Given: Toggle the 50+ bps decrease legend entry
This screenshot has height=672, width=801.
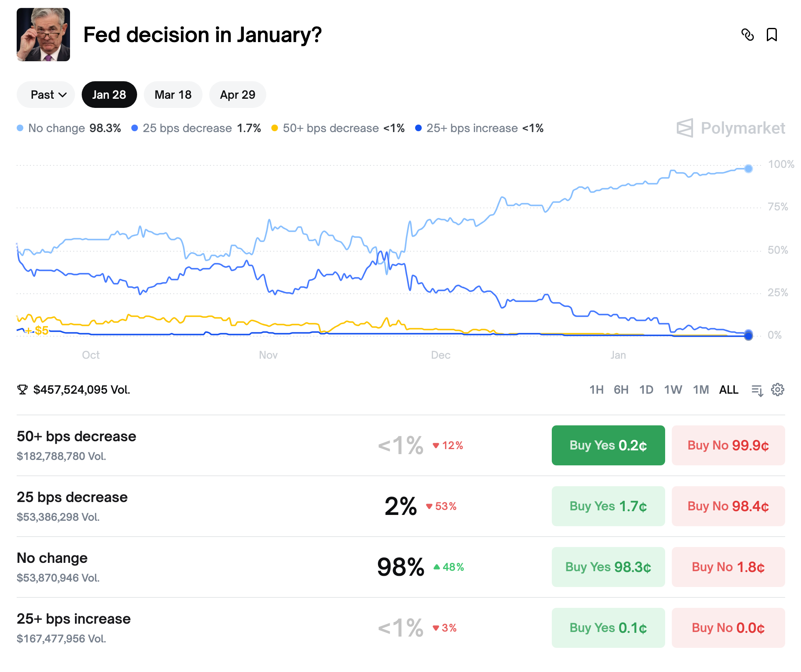Looking at the screenshot, I should click(x=331, y=128).
